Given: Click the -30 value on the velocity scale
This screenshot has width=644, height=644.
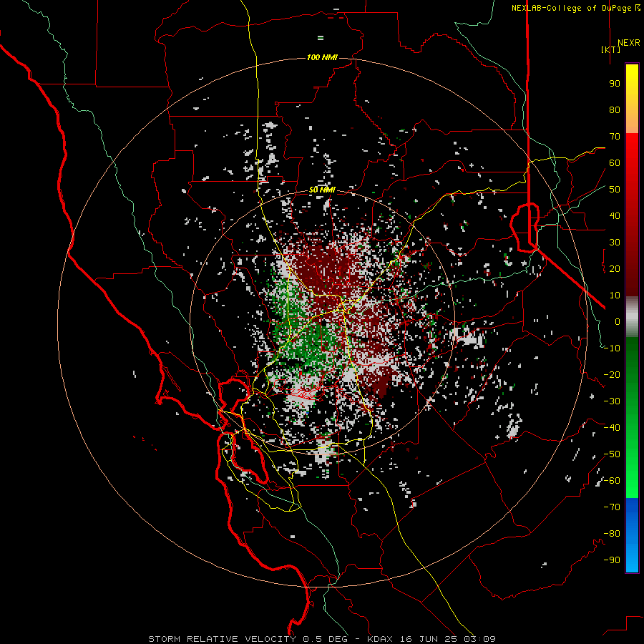Looking at the screenshot, I should point(612,401).
